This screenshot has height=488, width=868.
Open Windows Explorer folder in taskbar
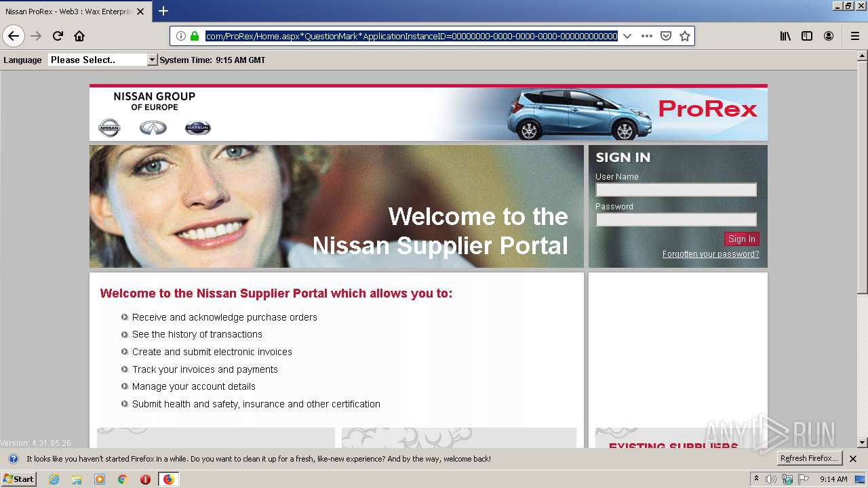(77, 479)
